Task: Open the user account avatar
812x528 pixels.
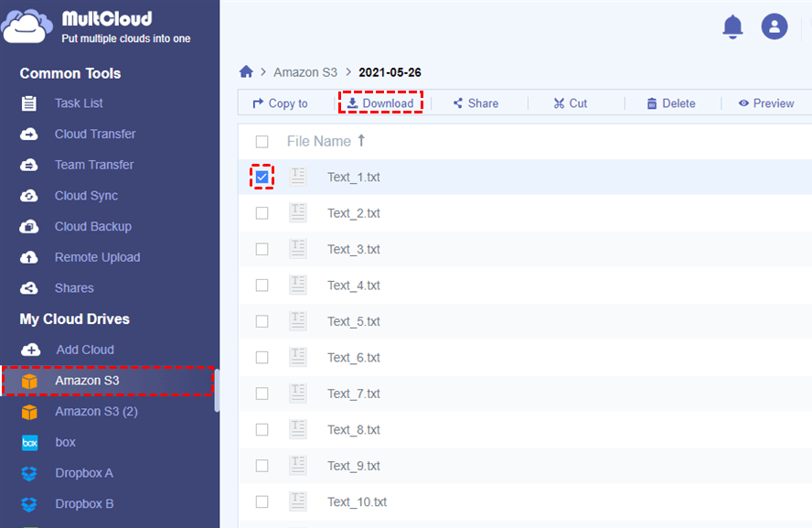Action: [775, 27]
